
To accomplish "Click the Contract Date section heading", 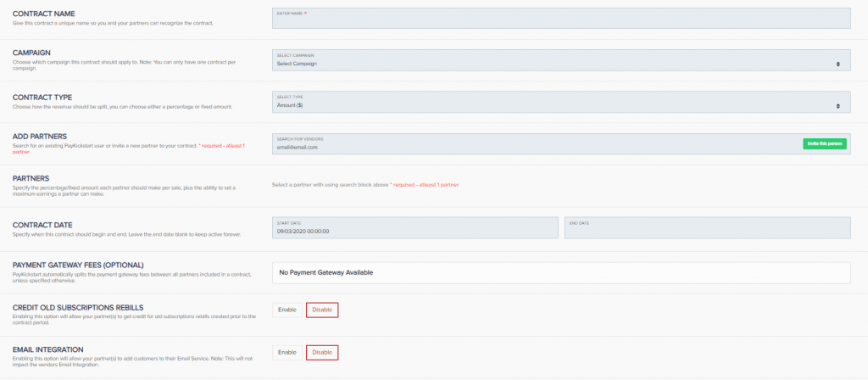I will [46, 223].
